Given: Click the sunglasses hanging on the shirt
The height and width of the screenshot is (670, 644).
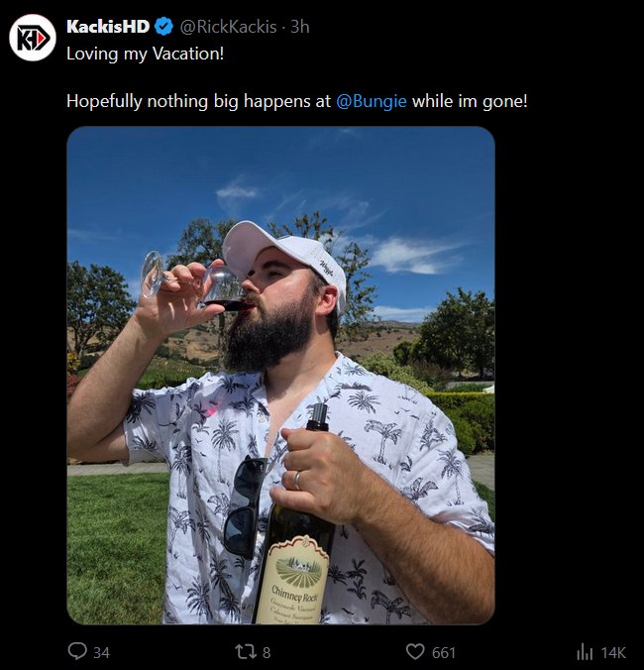Looking at the screenshot, I should (243, 505).
